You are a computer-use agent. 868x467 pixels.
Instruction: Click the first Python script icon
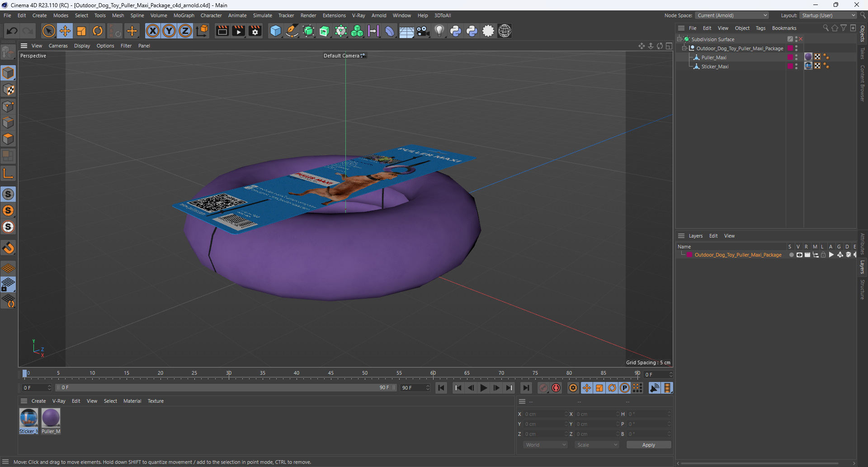456,31
